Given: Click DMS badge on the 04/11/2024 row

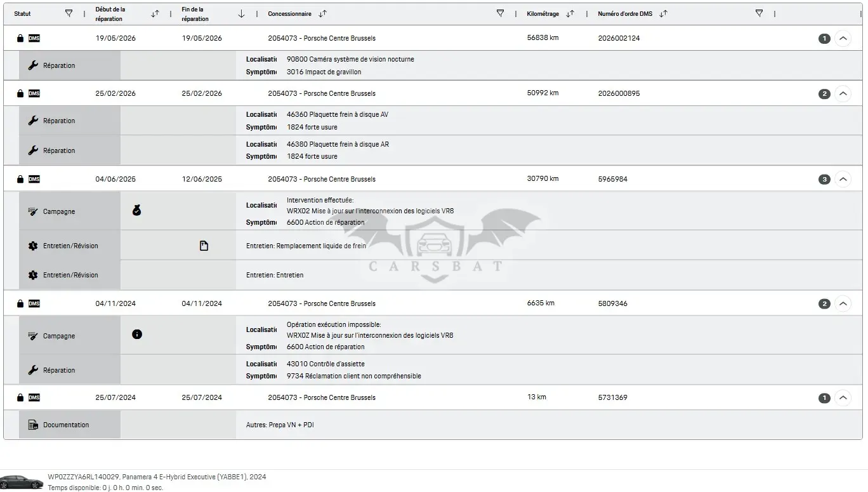Looking at the screenshot, I should tap(34, 303).
